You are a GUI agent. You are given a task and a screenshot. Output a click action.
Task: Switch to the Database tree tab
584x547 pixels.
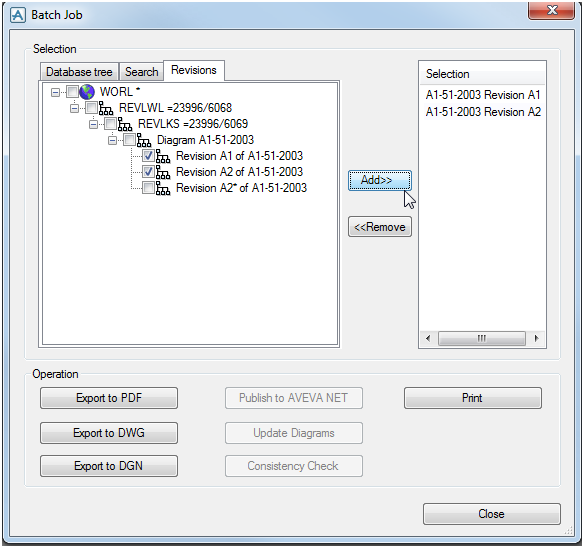pyautogui.click(x=79, y=71)
